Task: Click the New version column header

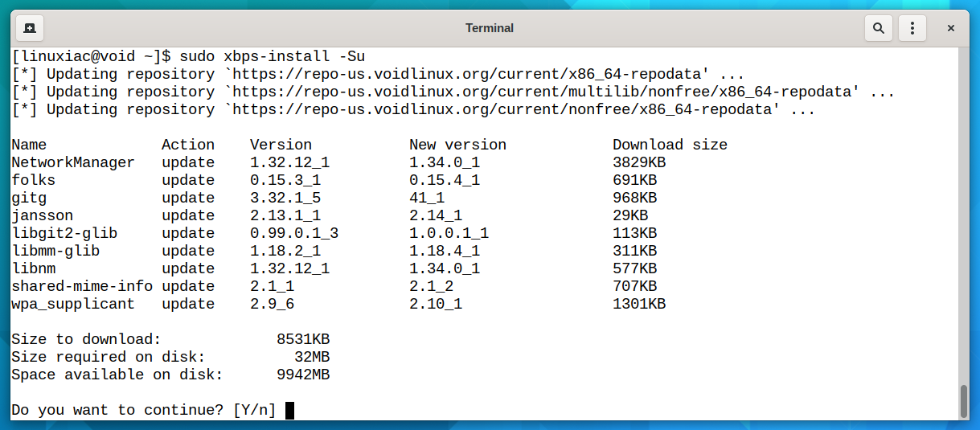Action: click(x=457, y=145)
